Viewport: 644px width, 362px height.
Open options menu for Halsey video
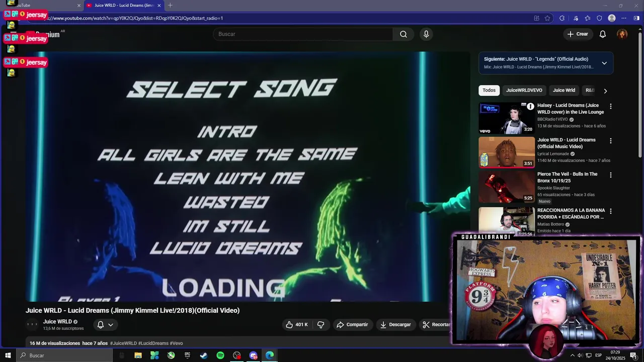coord(611,107)
